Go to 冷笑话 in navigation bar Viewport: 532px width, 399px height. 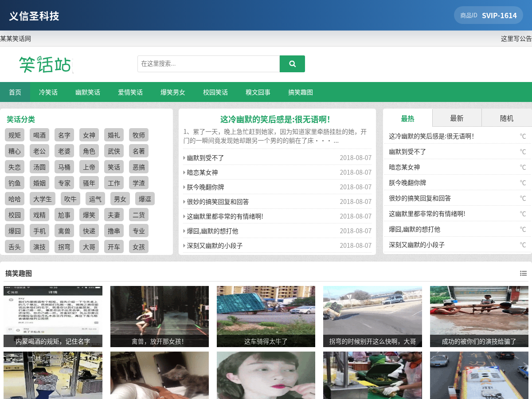pos(48,92)
